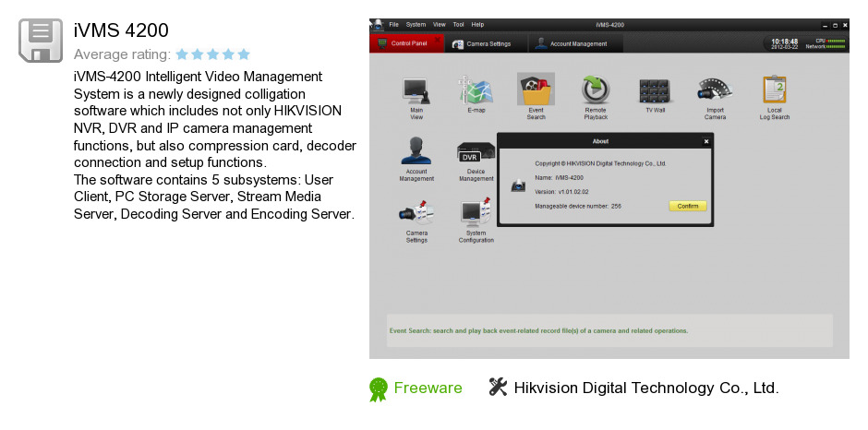
Task: Open the Device Management DVR icon
Action: pos(476,153)
